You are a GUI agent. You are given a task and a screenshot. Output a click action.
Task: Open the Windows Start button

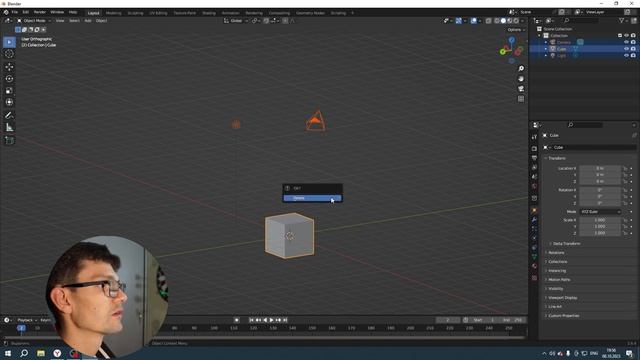tap(8, 353)
